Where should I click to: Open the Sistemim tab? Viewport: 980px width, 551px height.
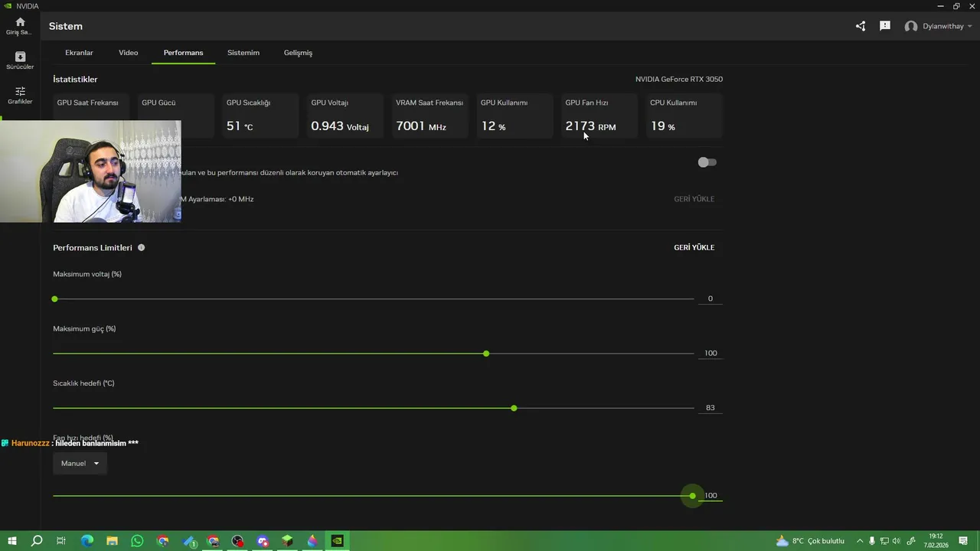[243, 53]
